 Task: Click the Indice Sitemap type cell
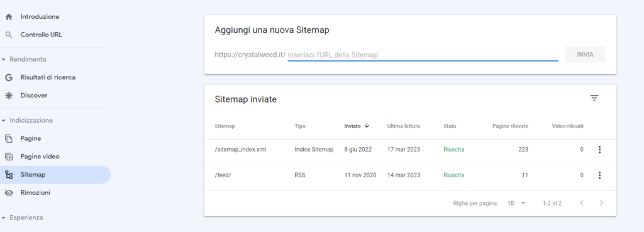314,150
